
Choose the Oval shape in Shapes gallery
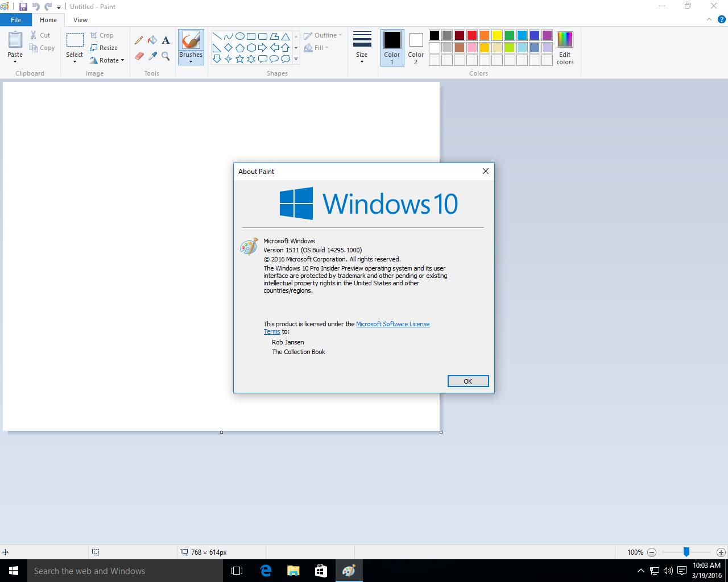tap(239, 36)
